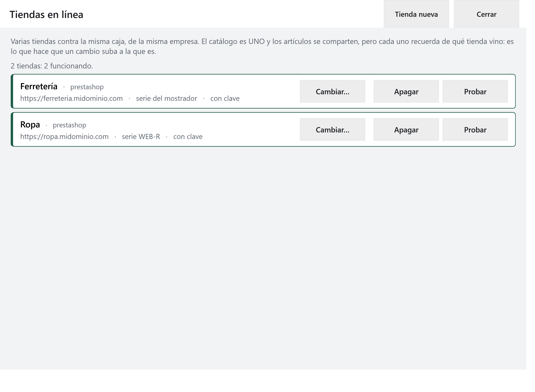Image resolution: width=535 pixels, height=392 pixels.
Task: Click the prestashop tag next to Ferretería
Action: (87, 87)
